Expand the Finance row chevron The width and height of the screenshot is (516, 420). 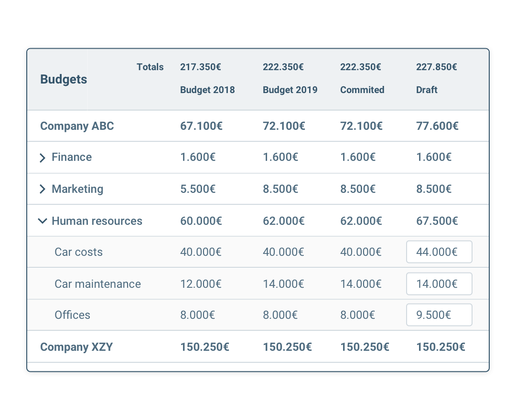click(43, 158)
